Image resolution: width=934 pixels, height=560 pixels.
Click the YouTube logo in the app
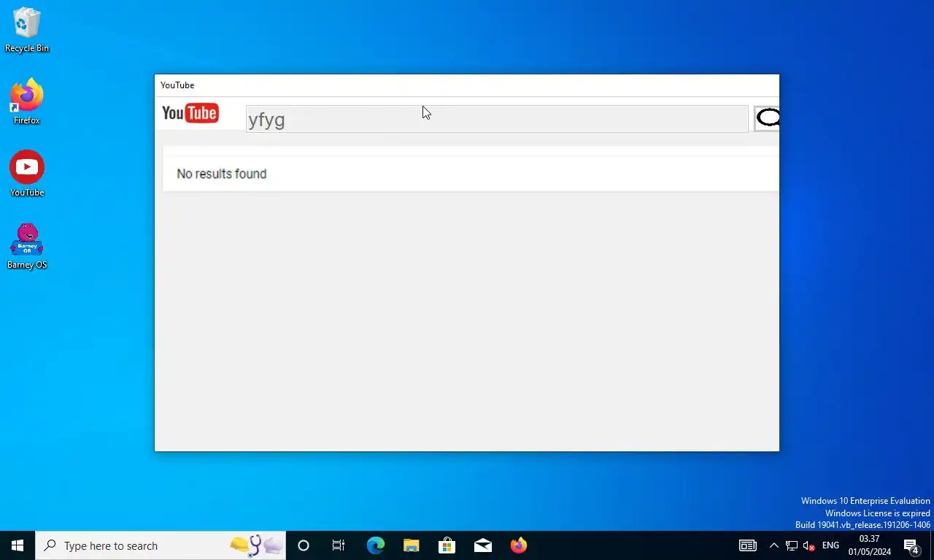[x=190, y=113]
